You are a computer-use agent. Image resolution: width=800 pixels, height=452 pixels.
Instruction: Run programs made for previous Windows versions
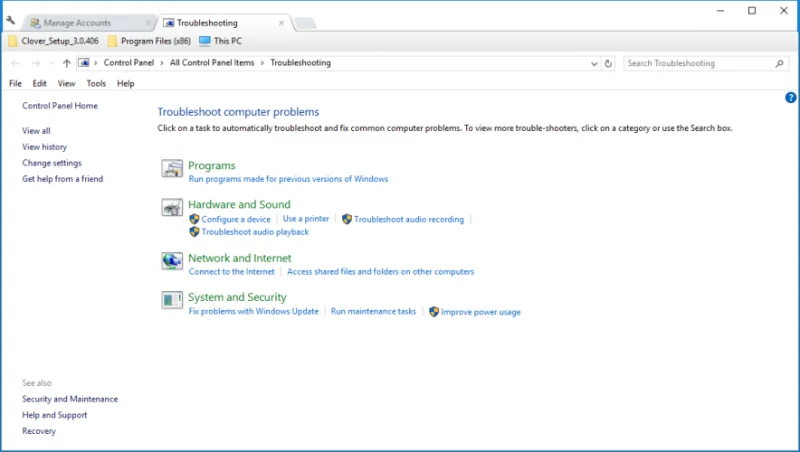tap(288, 179)
